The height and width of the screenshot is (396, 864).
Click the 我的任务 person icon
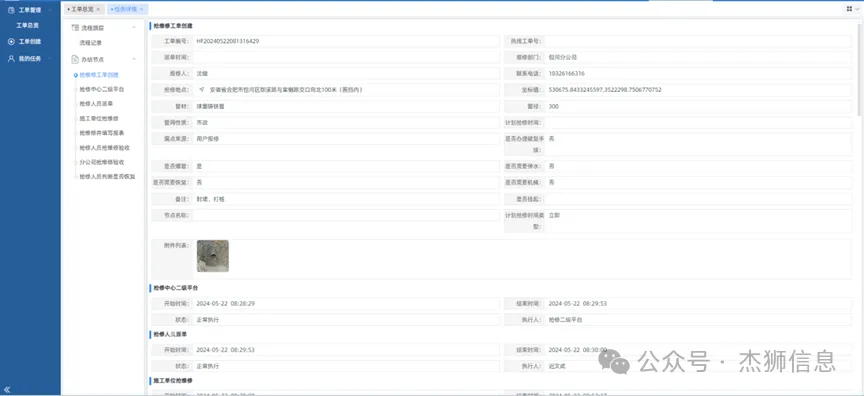tap(11, 58)
